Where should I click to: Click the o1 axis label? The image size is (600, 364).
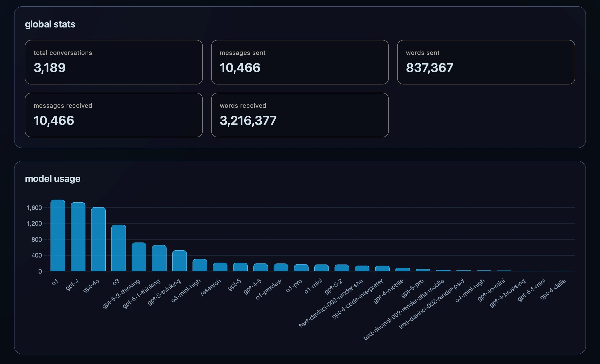pyautogui.click(x=55, y=282)
